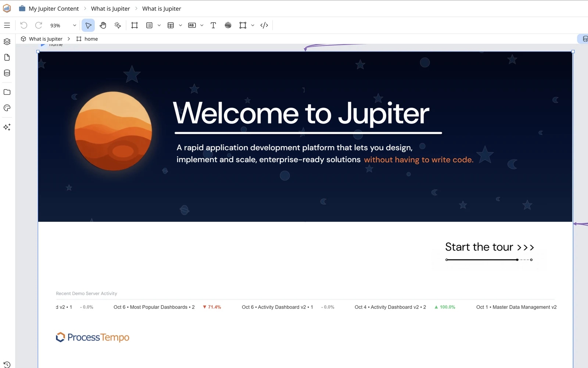The image size is (588, 368).
Task: Insert an AB input field component
Action: (x=192, y=25)
